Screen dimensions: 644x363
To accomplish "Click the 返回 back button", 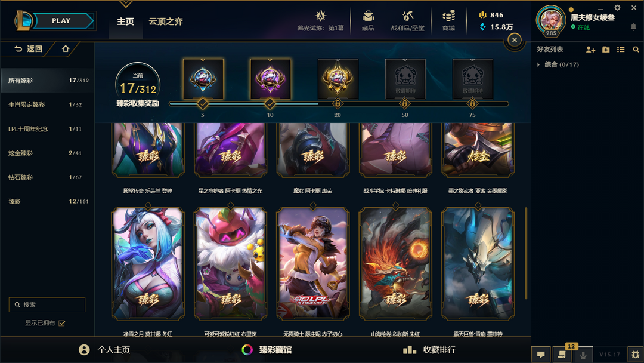I will 29,48.
